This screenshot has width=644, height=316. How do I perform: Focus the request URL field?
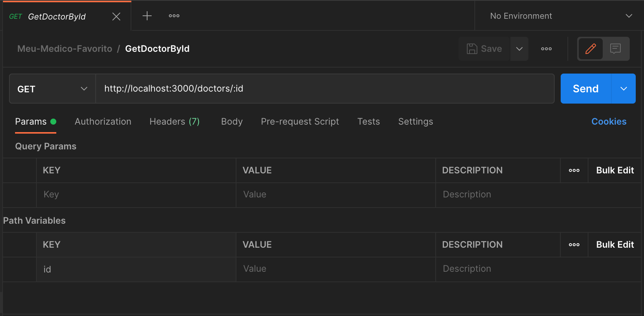click(x=325, y=89)
